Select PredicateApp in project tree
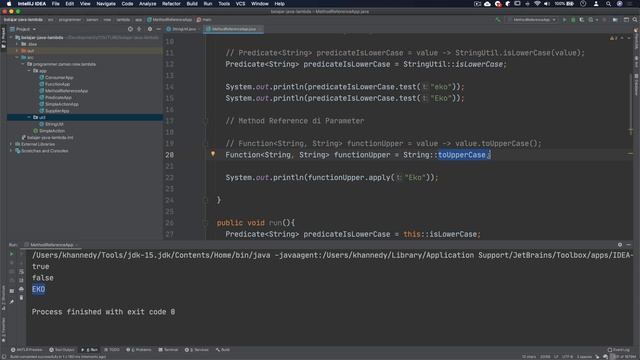Viewport: 640px width, 360px height. pos(56,98)
